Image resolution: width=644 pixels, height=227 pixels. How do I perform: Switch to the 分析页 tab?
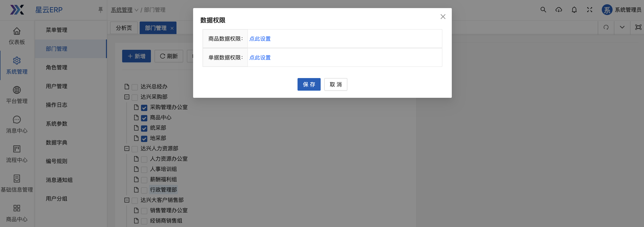[x=124, y=28]
